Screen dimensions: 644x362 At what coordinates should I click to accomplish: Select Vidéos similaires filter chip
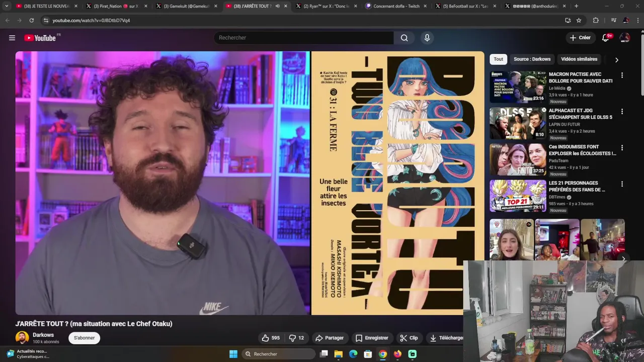[x=579, y=59]
